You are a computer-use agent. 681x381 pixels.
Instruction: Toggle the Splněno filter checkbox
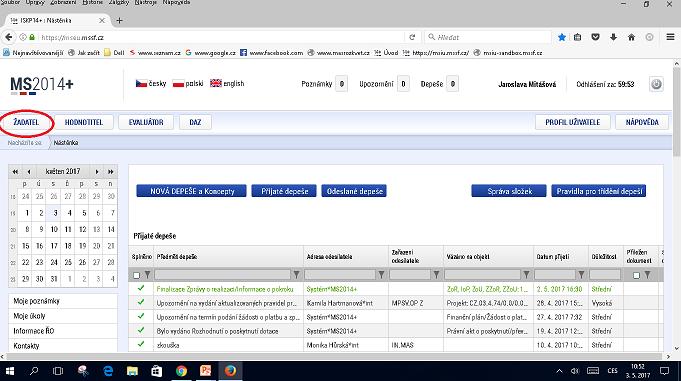coord(136,275)
